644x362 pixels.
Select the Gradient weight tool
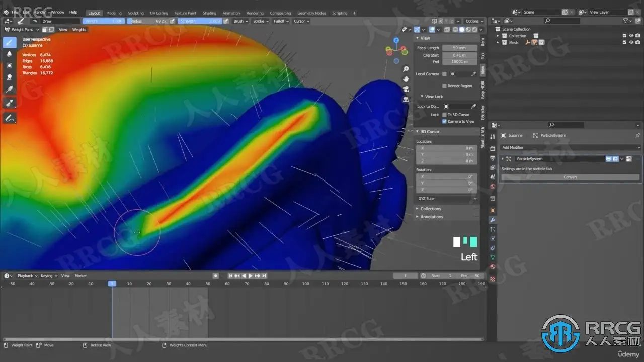coord(9,89)
